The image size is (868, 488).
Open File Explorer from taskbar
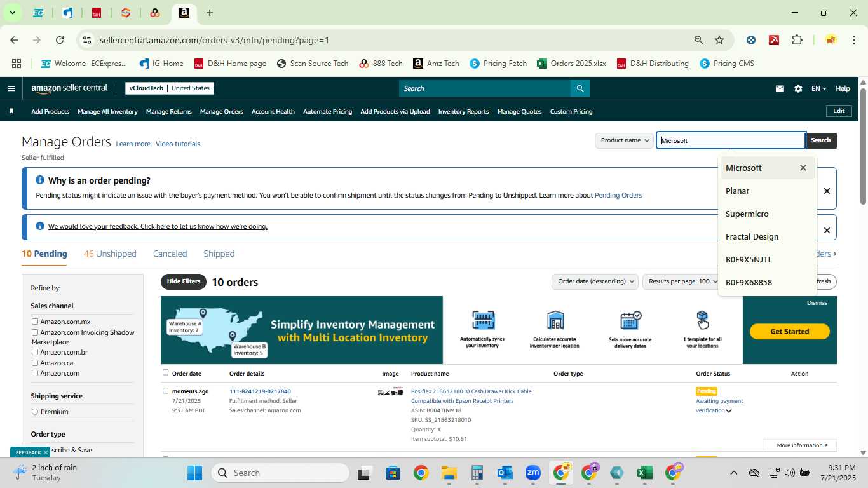click(x=449, y=473)
